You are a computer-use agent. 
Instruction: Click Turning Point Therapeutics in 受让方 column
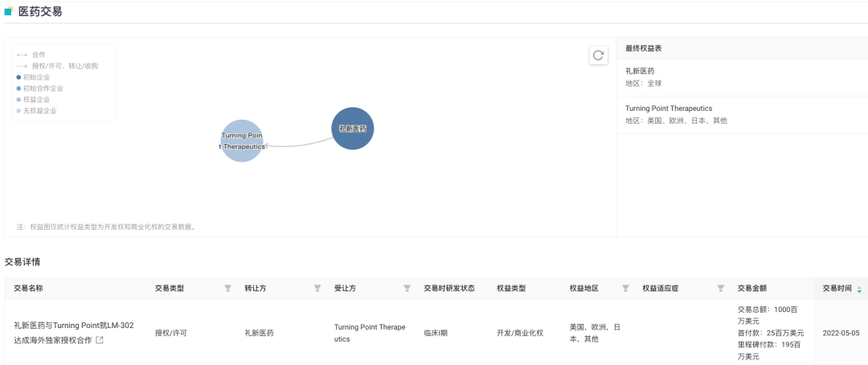coord(370,333)
